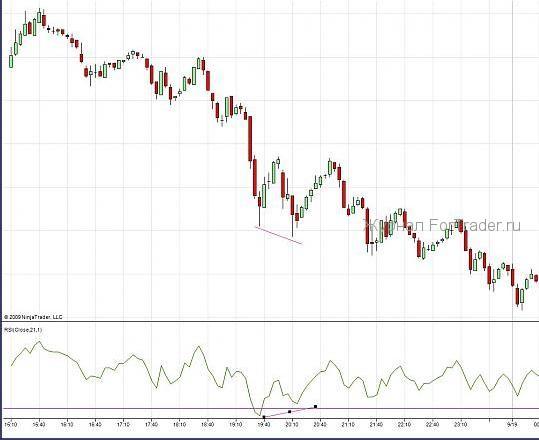The width and height of the screenshot is (539, 440).
Task: Click the RSI(Close,21,1) indicator label
Action: click(23, 330)
